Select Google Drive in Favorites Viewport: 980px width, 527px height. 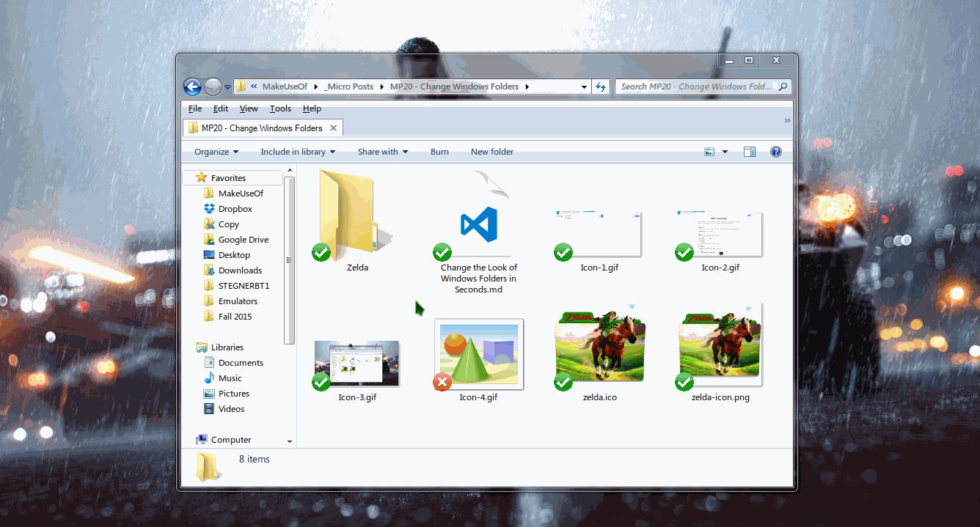pos(243,240)
